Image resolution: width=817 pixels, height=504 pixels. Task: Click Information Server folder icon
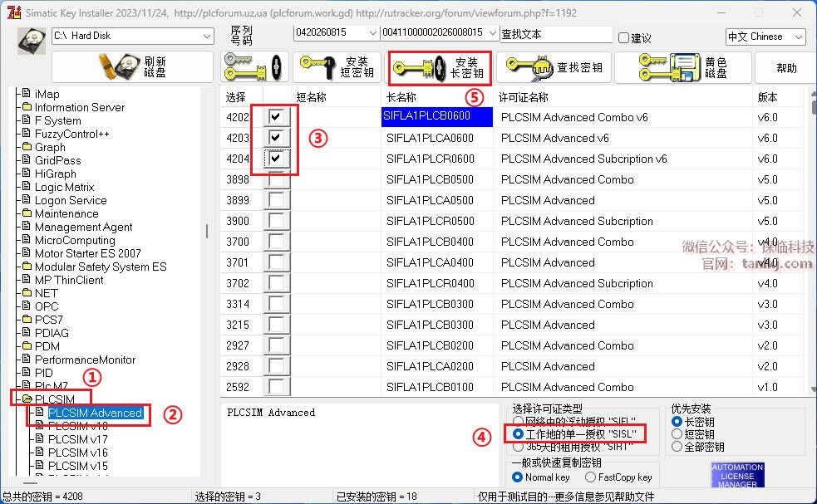(x=27, y=107)
